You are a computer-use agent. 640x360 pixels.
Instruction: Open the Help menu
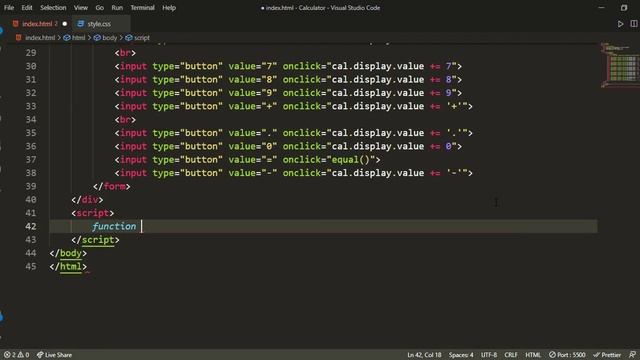point(169,8)
